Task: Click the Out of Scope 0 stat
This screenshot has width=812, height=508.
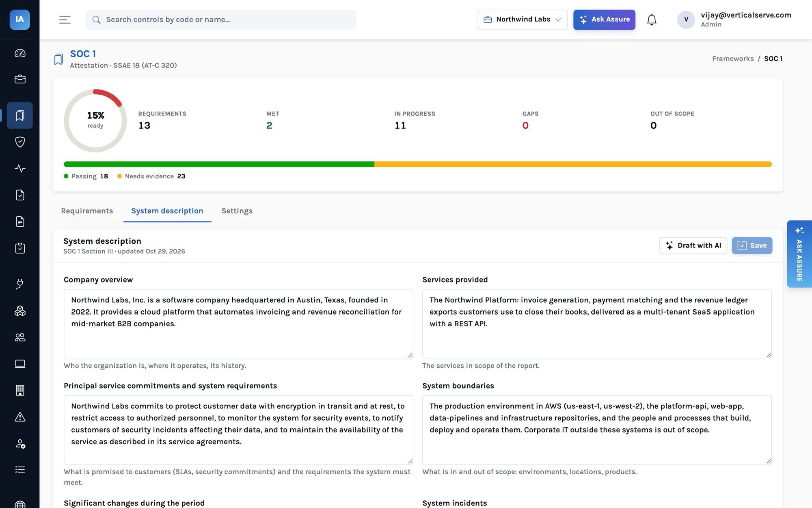Action: [x=672, y=120]
